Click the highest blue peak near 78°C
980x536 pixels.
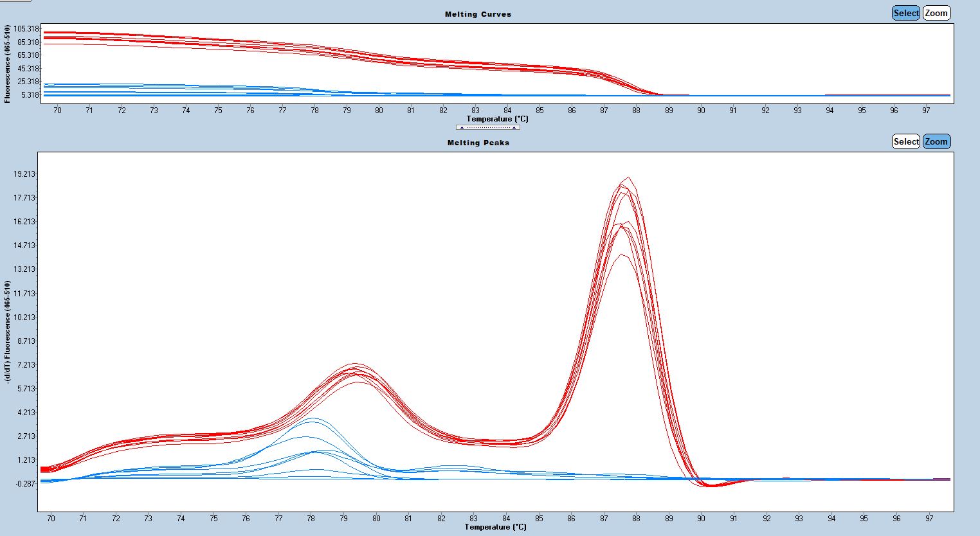click(x=313, y=419)
